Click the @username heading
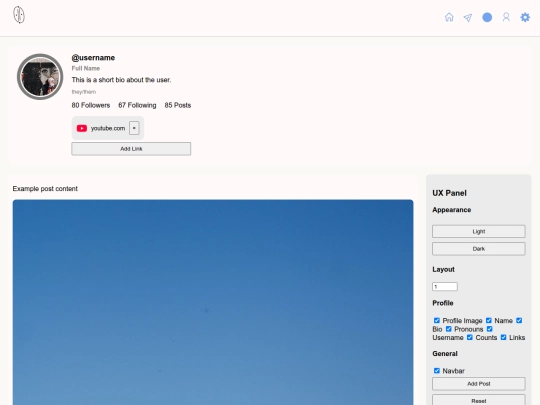 point(93,58)
